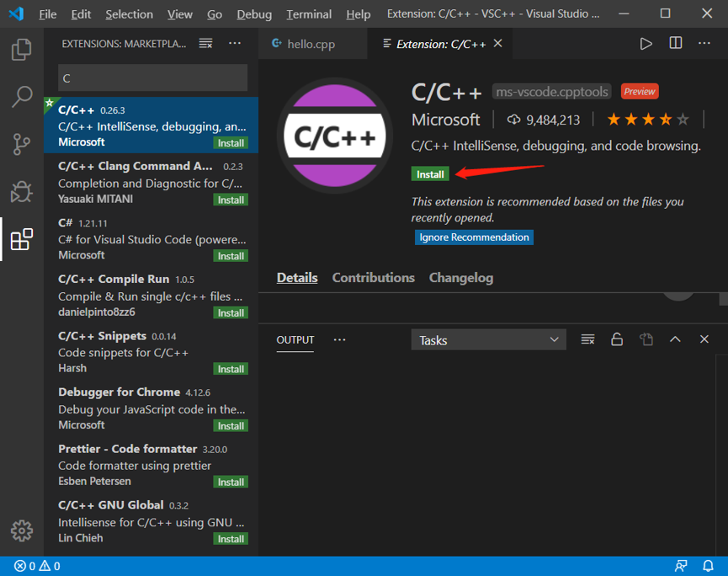This screenshot has height=576, width=728.
Task: Open the Help menu
Action: pyautogui.click(x=359, y=14)
